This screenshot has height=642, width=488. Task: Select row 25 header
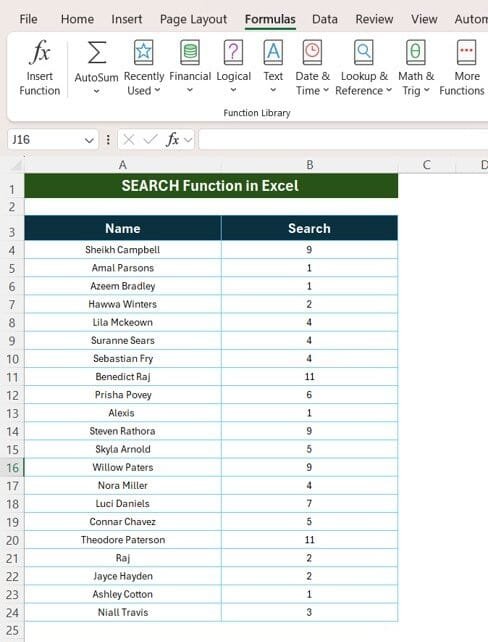coord(12,631)
